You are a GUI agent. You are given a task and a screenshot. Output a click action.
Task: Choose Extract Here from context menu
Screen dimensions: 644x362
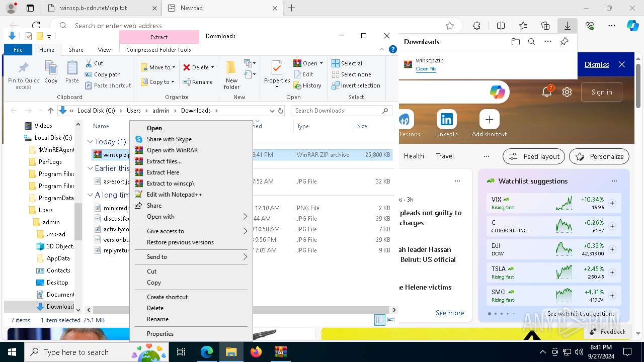[x=191, y=172]
